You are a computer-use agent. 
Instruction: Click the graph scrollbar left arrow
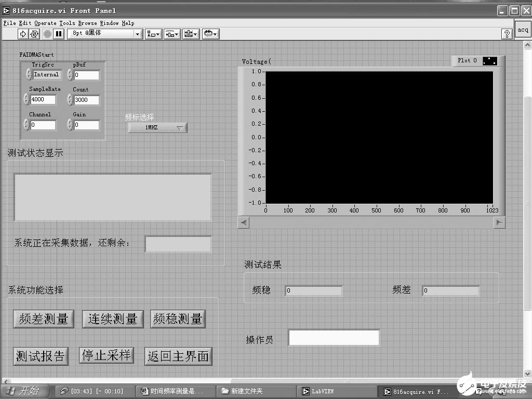click(244, 222)
